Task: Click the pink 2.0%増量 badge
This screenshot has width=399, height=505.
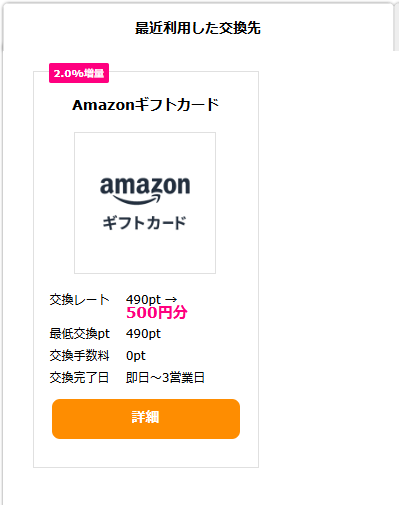Action: coord(79,73)
